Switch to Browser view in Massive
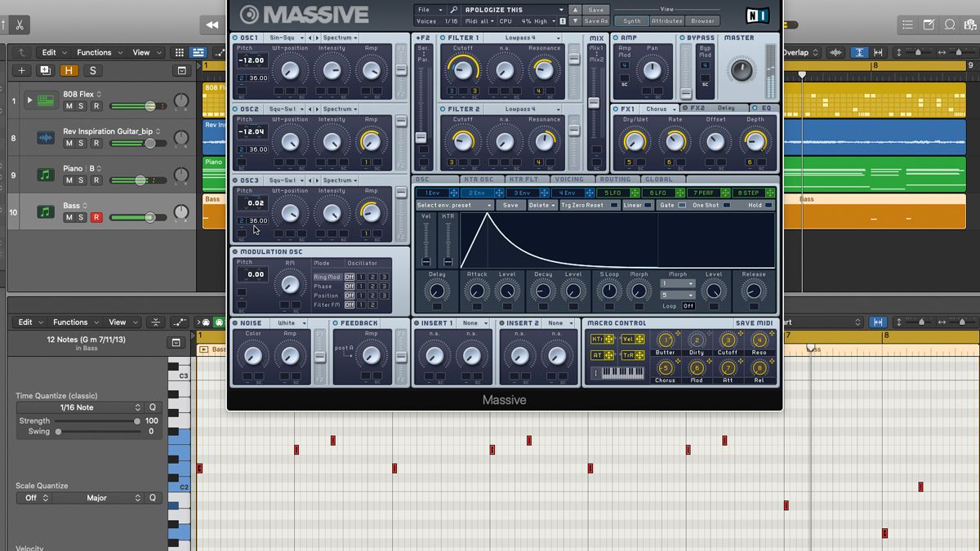Image resolution: width=980 pixels, height=551 pixels. tap(702, 21)
